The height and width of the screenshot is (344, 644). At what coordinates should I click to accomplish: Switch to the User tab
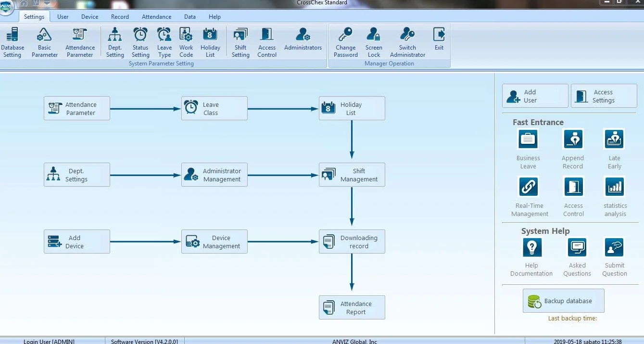(x=63, y=16)
